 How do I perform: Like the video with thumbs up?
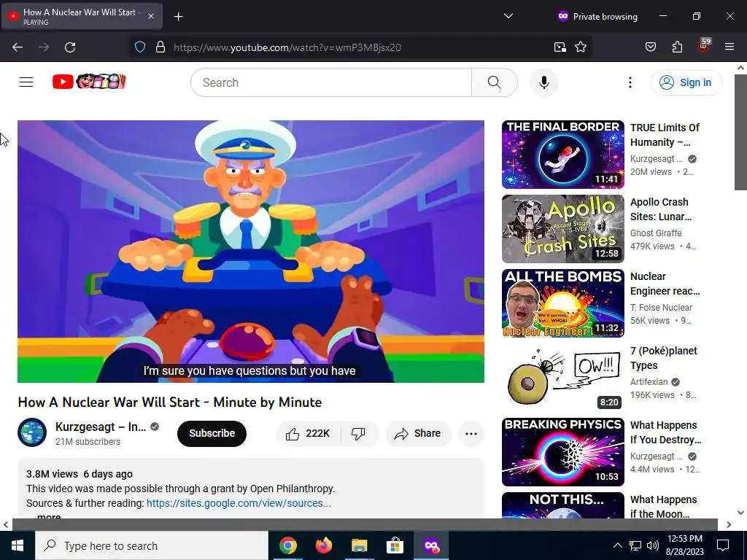308,433
